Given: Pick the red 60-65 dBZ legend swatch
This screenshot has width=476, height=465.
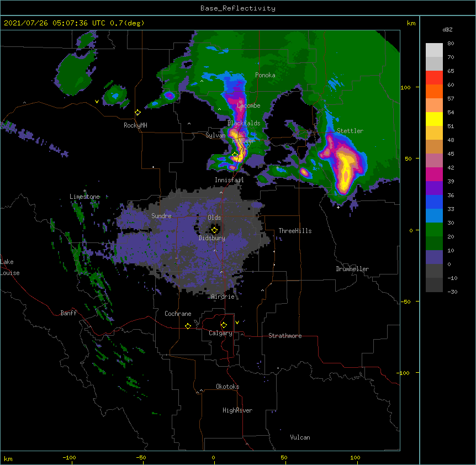Looking at the screenshot, I should click(434, 78).
